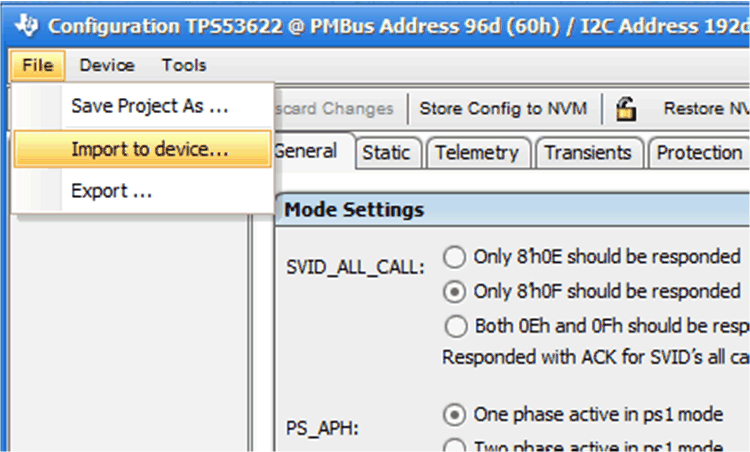The height and width of the screenshot is (452, 750).
Task: Select One phase active in ps1 mode
Action: tap(455, 414)
